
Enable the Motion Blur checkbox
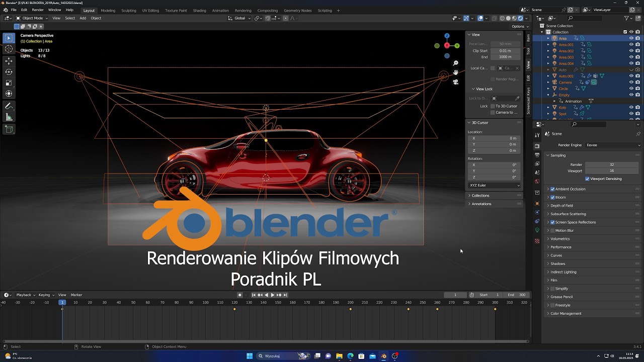(x=552, y=230)
